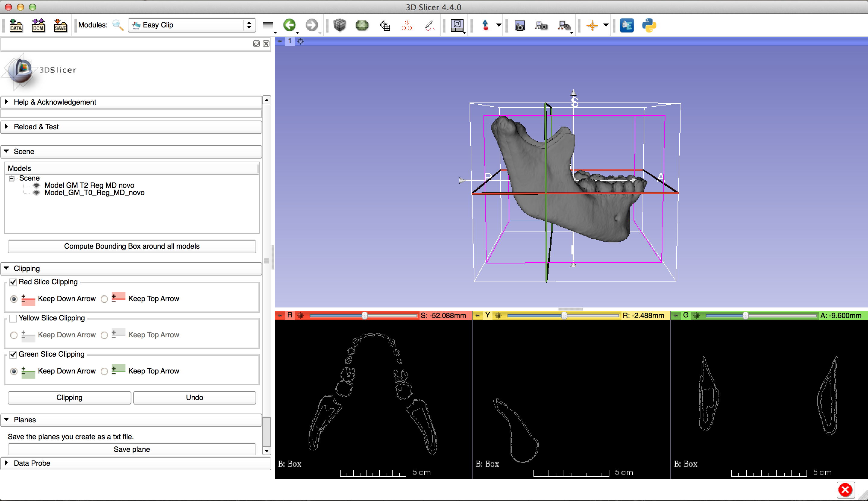This screenshot has height=501, width=868.
Task: Select Model_GM_T0_Reg_MD_novo in the tree
Action: [94, 193]
